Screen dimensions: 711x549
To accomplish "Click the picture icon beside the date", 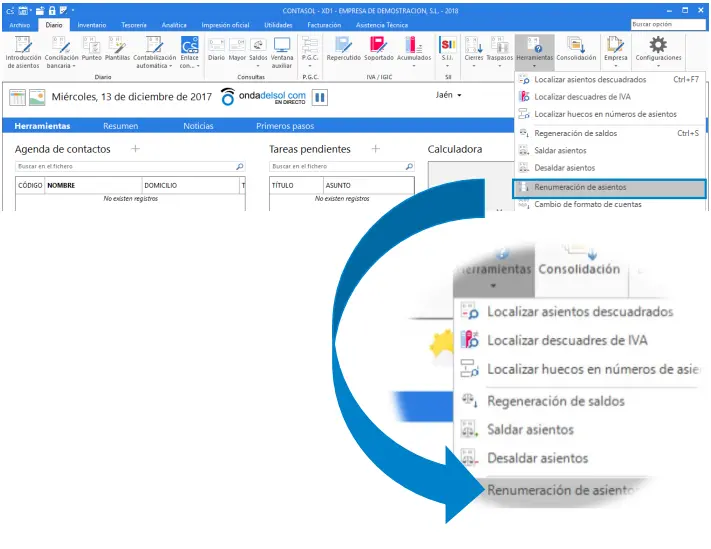I will (x=37, y=97).
